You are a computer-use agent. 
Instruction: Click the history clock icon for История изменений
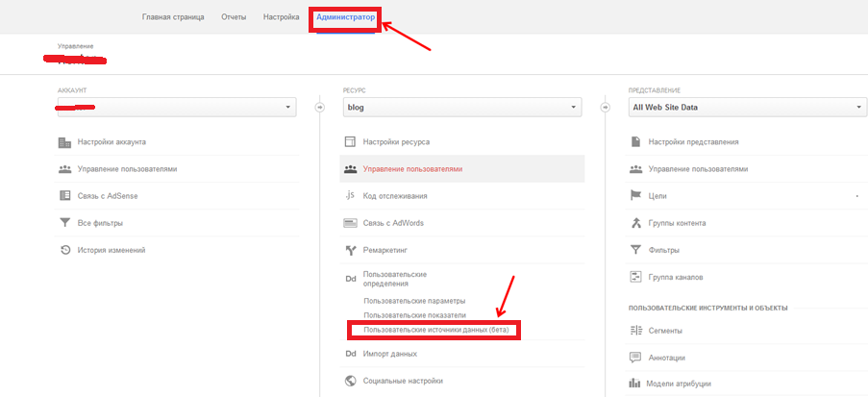point(64,250)
